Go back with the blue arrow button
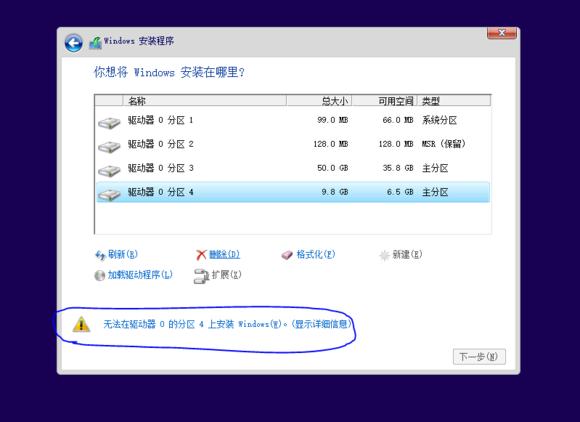Screen dimensions: 580x422 click(73, 43)
